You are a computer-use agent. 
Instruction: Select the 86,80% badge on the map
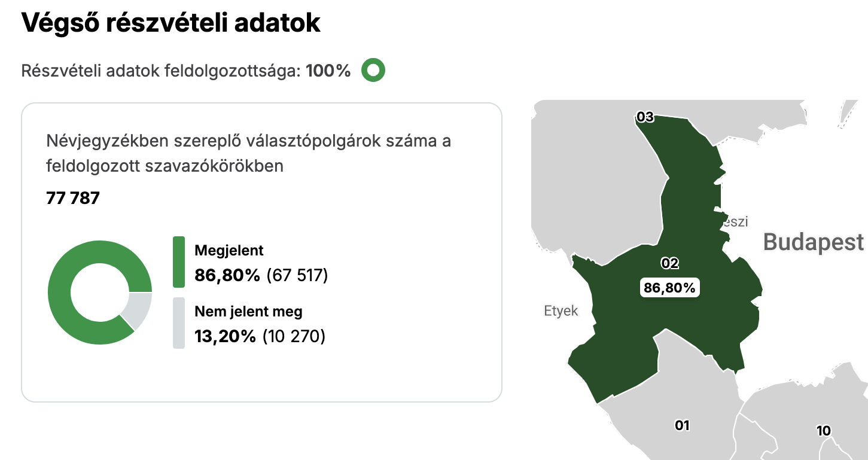click(669, 288)
